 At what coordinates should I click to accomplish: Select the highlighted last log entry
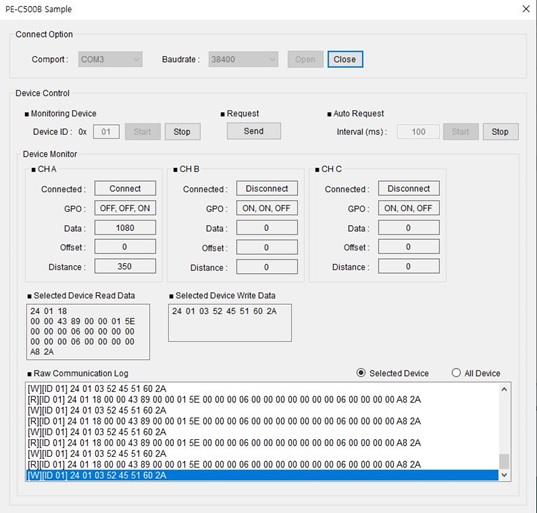coord(262,475)
